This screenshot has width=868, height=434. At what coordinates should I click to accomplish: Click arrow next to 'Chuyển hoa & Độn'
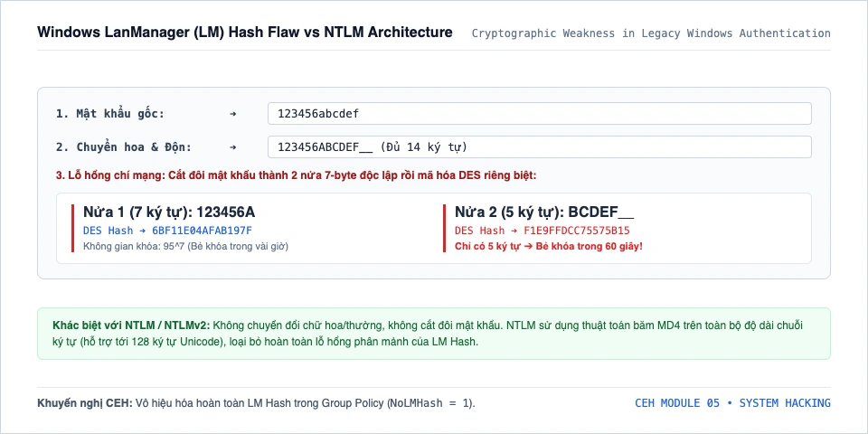pyautogui.click(x=233, y=147)
